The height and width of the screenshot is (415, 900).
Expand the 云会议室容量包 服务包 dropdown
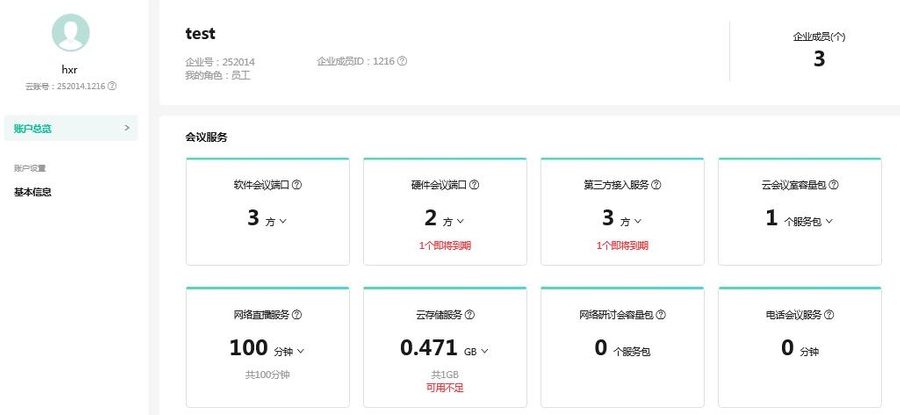(x=829, y=220)
